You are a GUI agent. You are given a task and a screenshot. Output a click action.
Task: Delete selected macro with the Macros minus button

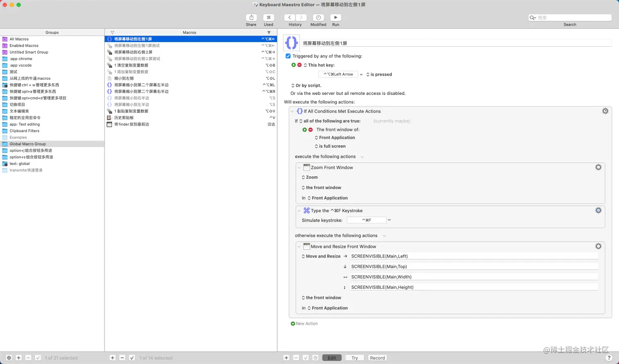pos(122,358)
